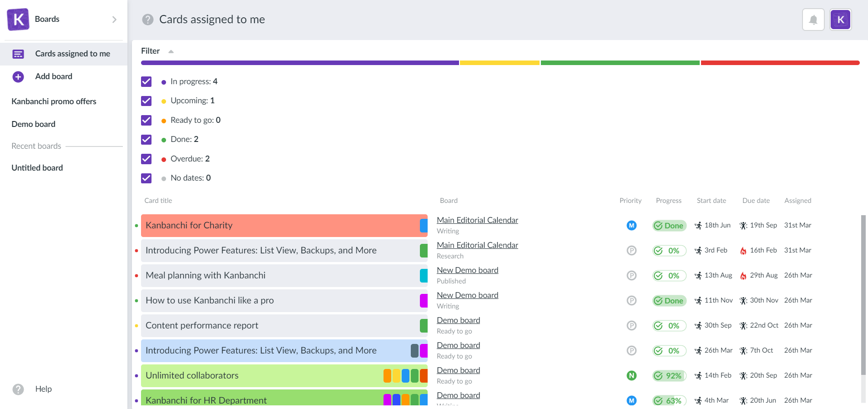Click the due date icon beside 20th Sep
Image resolution: width=868 pixels, height=409 pixels.
[x=743, y=376]
